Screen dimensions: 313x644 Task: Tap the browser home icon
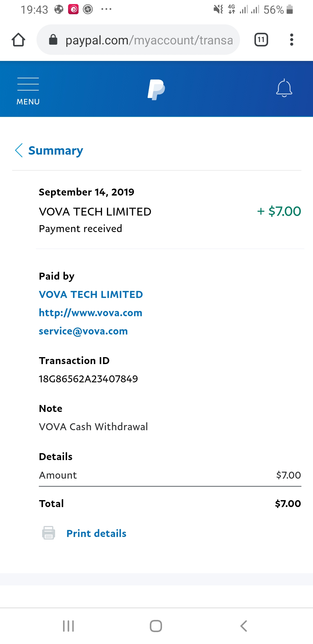18,40
